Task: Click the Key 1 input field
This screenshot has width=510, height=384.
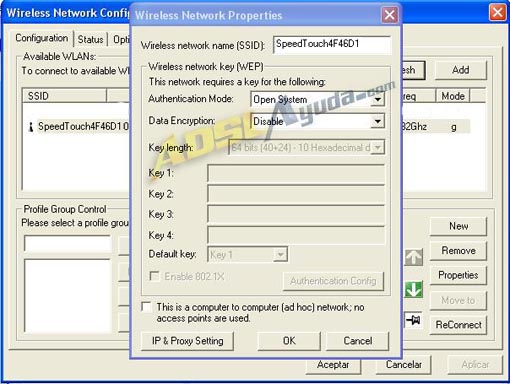Action: 296,173
